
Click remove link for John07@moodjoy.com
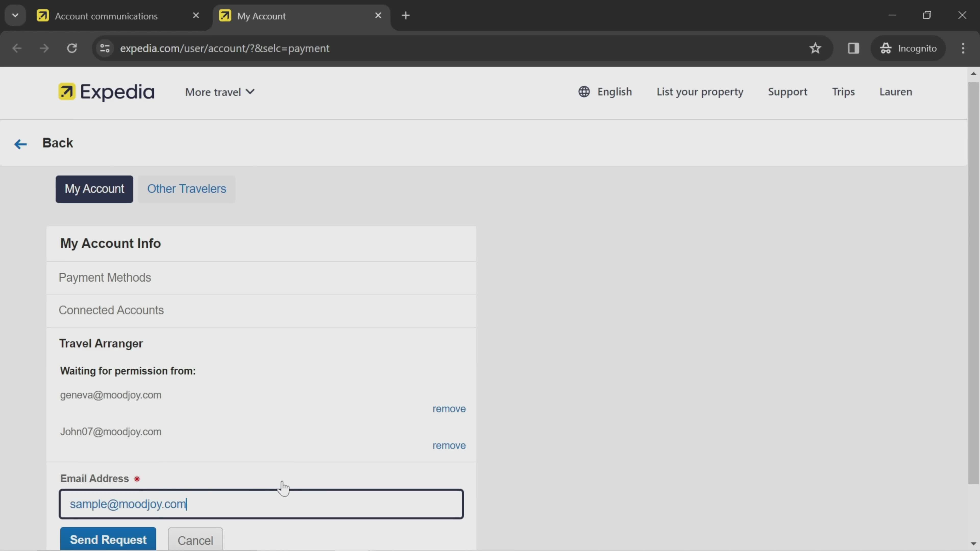pyautogui.click(x=449, y=445)
